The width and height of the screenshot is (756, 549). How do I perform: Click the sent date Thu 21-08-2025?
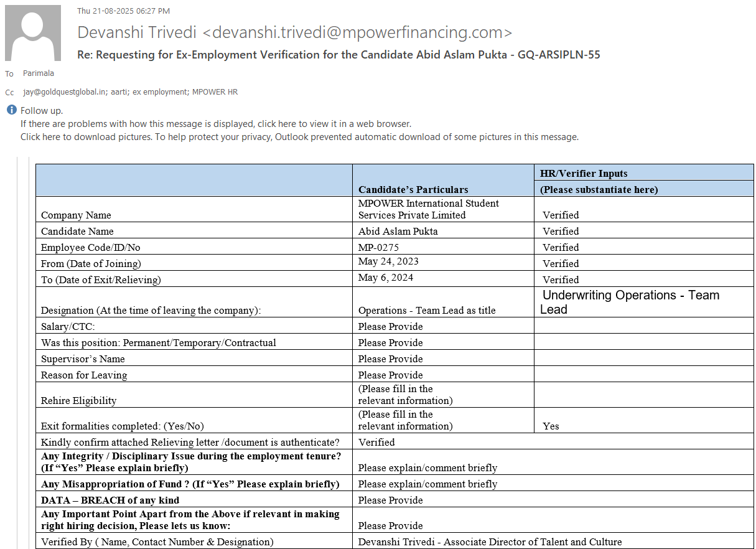pos(123,11)
